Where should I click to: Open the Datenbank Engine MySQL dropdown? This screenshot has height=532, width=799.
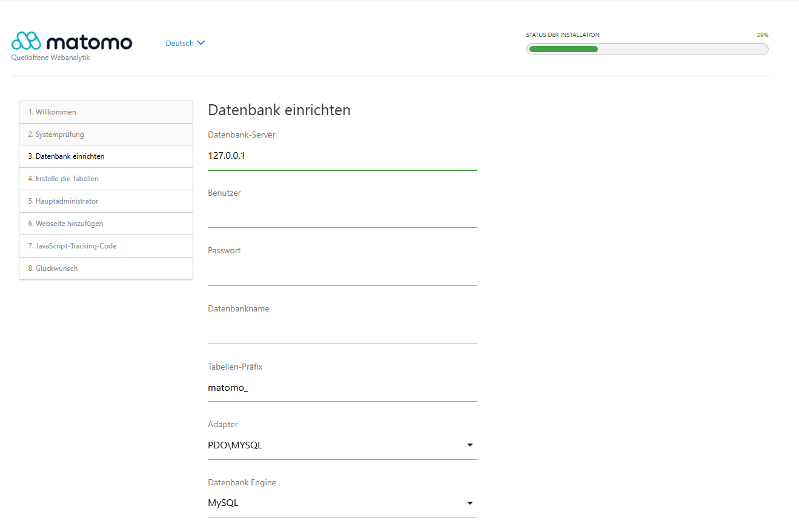pos(342,503)
